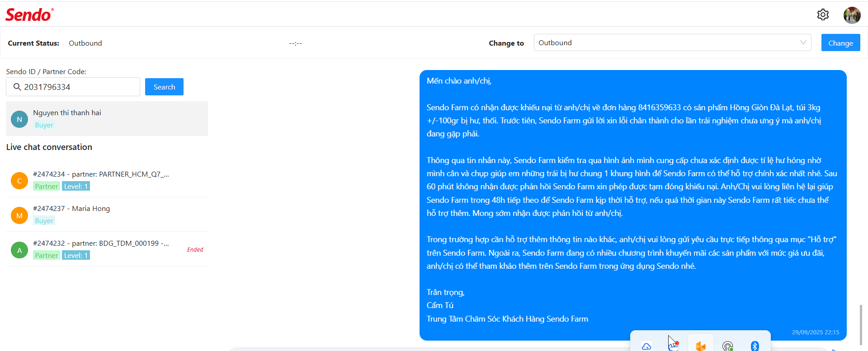This screenshot has height=351, width=868.
Task: Open the settings gear icon
Action: tap(823, 15)
